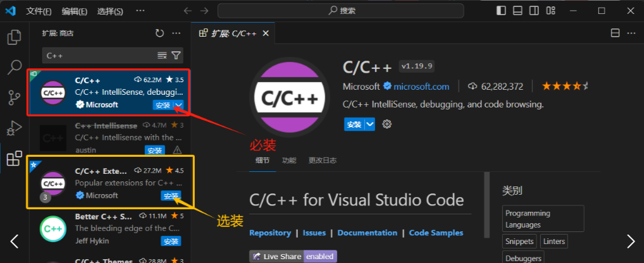The height and width of the screenshot is (263, 644).
Task: Click the readme vertical scrollbar
Action: pyautogui.click(x=487, y=205)
